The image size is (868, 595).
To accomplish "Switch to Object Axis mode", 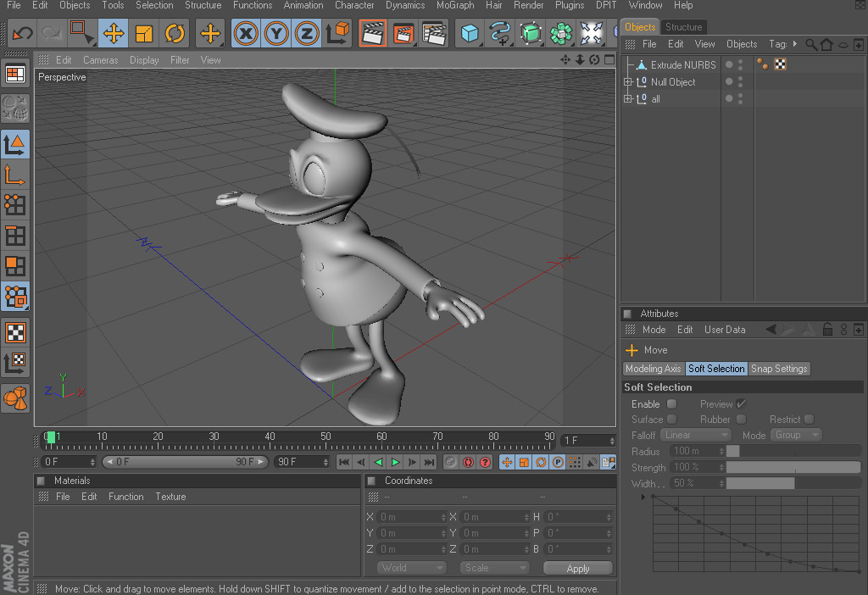I will (x=15, y=175).
